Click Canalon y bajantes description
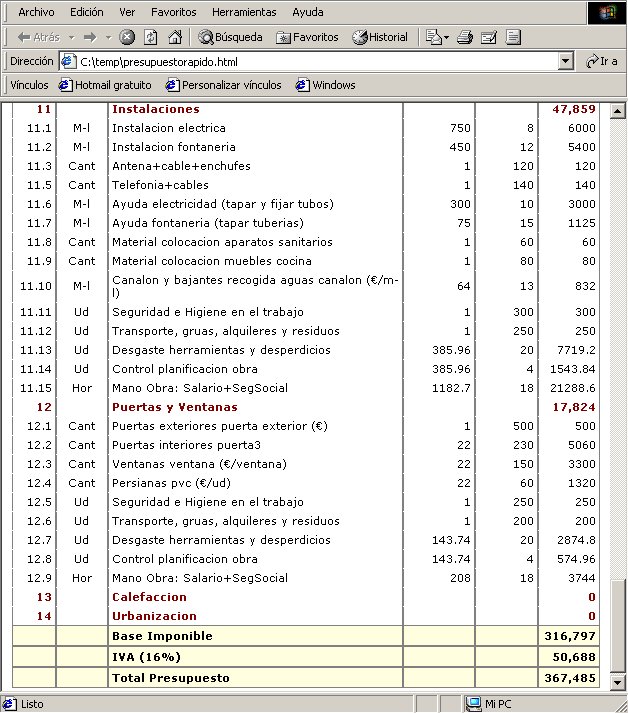The image size is (628, 713). (x=255, y=286)
